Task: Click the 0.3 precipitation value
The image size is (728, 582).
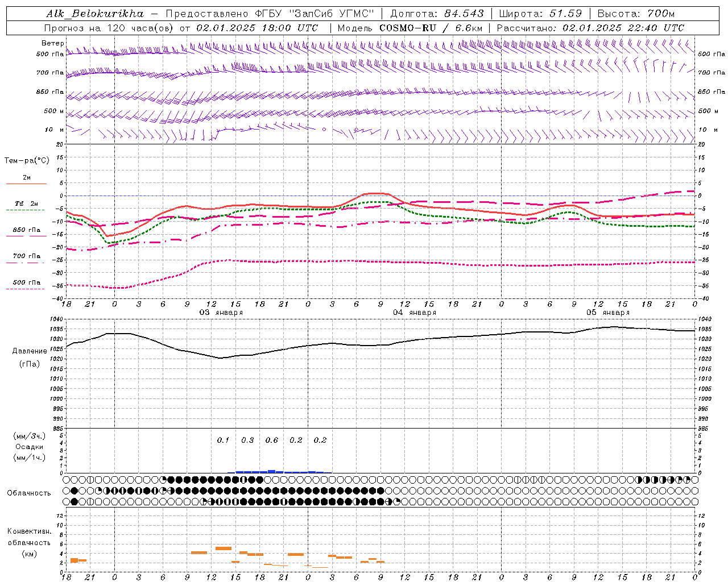Action: click(247, 440)
